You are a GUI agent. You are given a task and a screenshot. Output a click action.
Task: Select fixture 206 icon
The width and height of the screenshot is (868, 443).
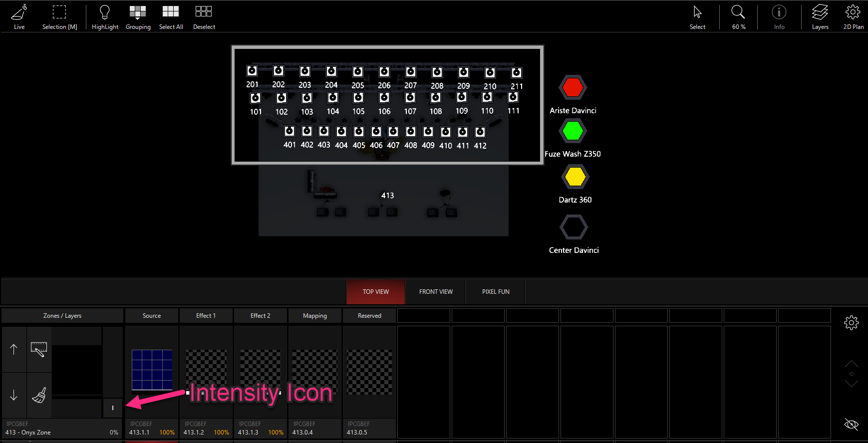pyautogui.click(x=384, y=72)
